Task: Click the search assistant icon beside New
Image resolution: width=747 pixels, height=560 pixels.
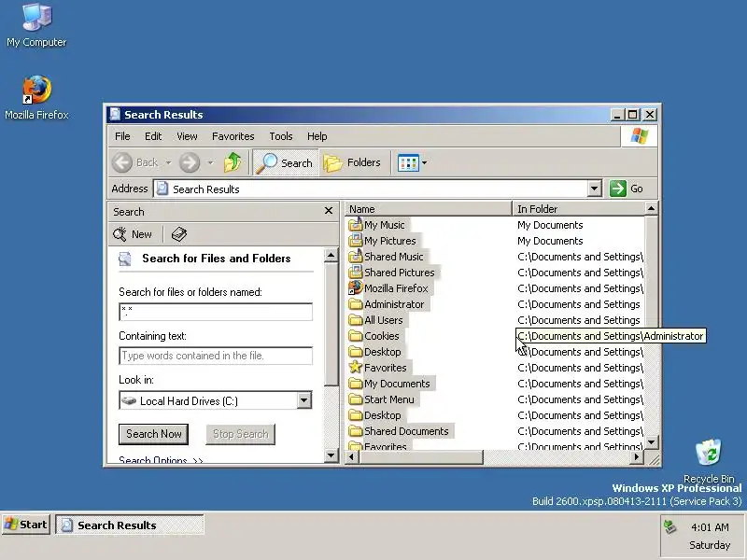Action: [x=179, y=234]
